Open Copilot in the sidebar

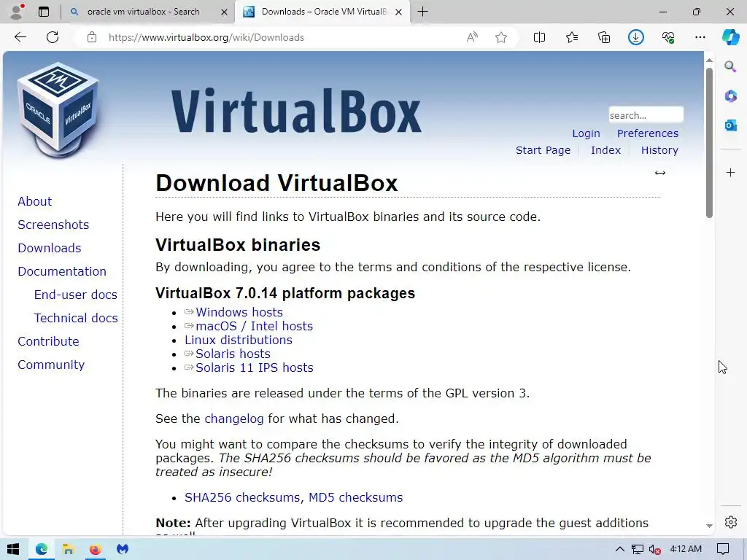click(730, 37)
